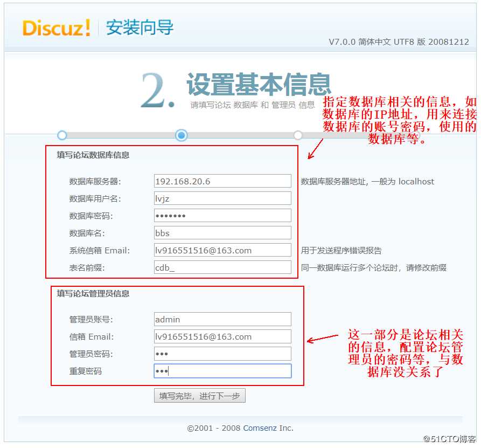This screenshot has height=448, width=481.
Task: Select the database name field with bbs
Action: click(222, 233)
